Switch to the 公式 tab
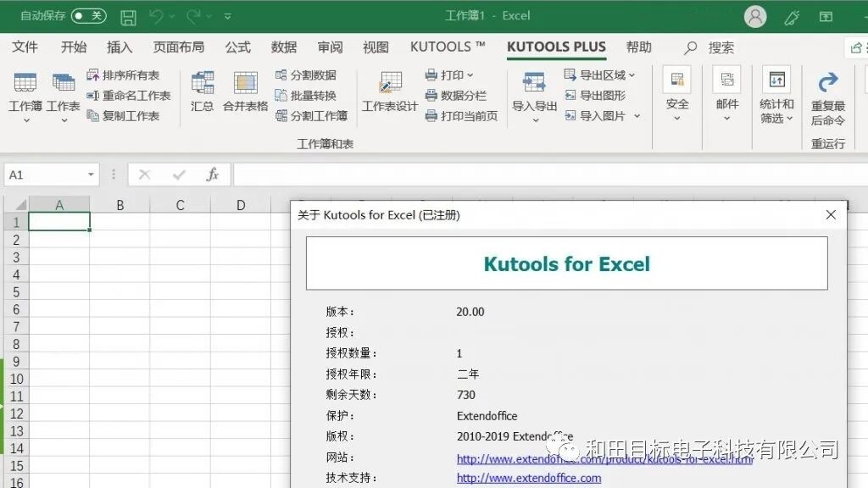 238,47
